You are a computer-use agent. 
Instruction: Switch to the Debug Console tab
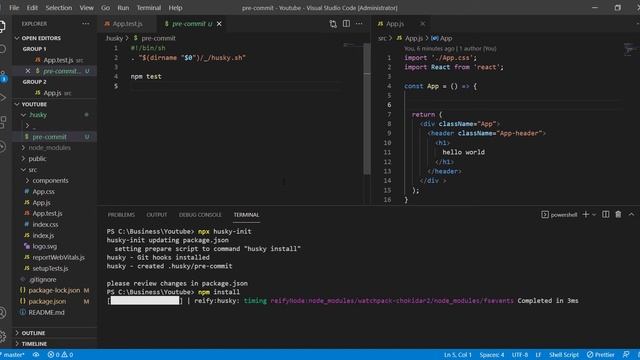(200, 215)
